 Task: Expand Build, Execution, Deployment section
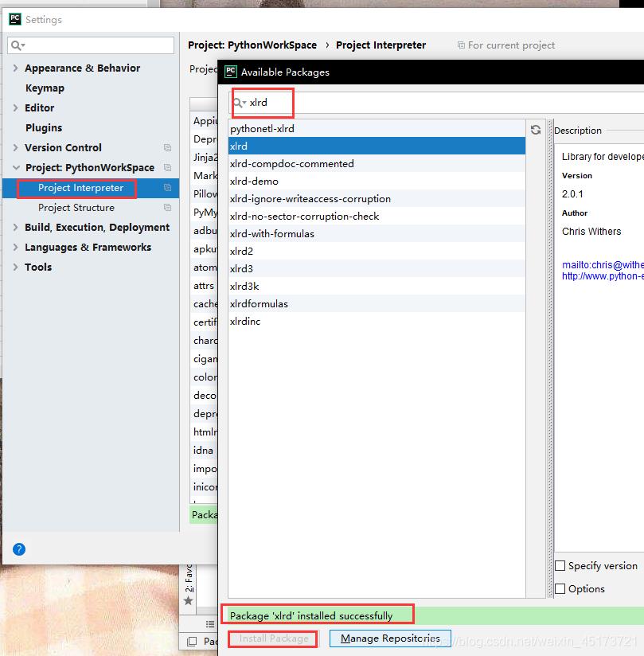click(15, 227)
